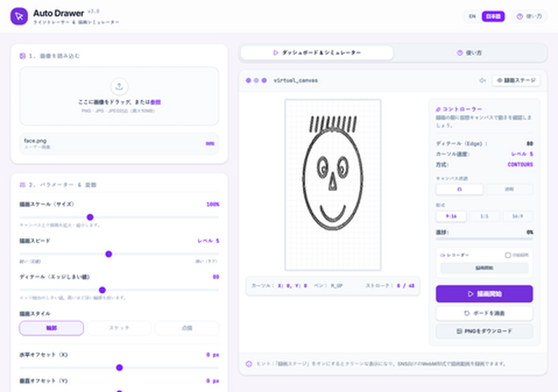The width and height of the screenshot is (558, 392).
Task: Click the smiley face drawing canvas
Action: (x=332, y=185)
